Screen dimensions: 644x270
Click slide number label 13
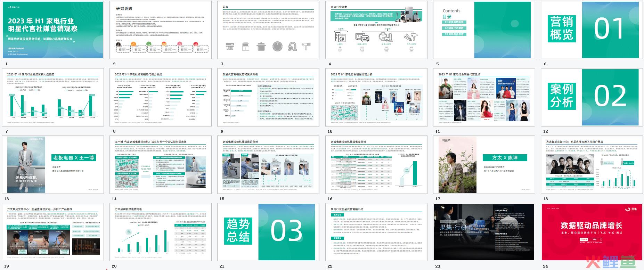7,199
